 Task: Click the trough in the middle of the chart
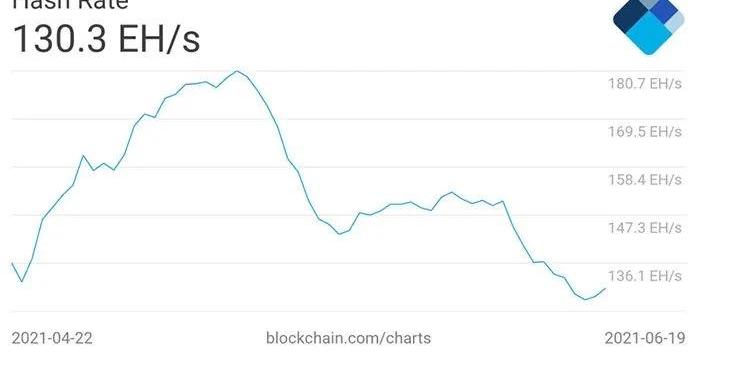(340, 234)
